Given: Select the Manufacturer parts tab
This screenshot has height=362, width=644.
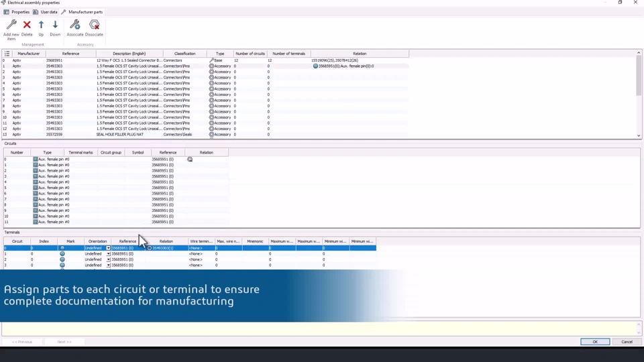Looking at the screenshot, I should [82, 12].
